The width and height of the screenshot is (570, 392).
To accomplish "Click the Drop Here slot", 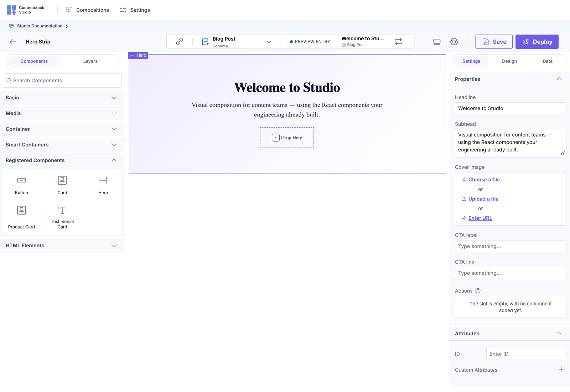I will click(287, 137).
